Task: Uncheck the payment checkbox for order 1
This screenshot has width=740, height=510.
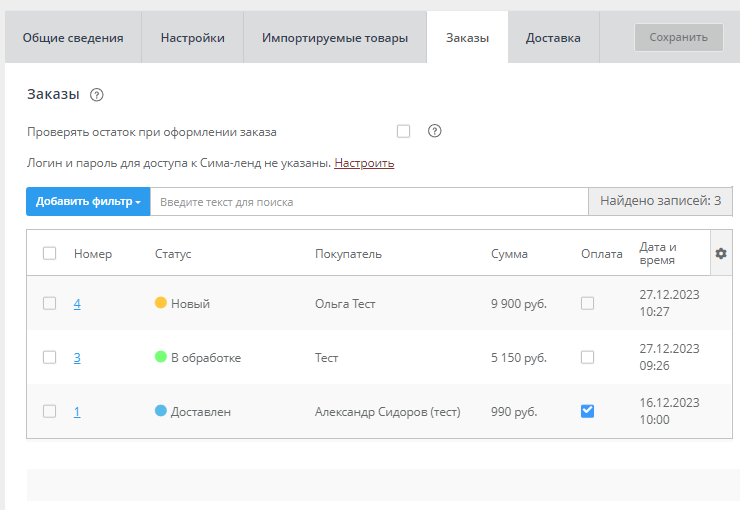Action: pos(588,410)
